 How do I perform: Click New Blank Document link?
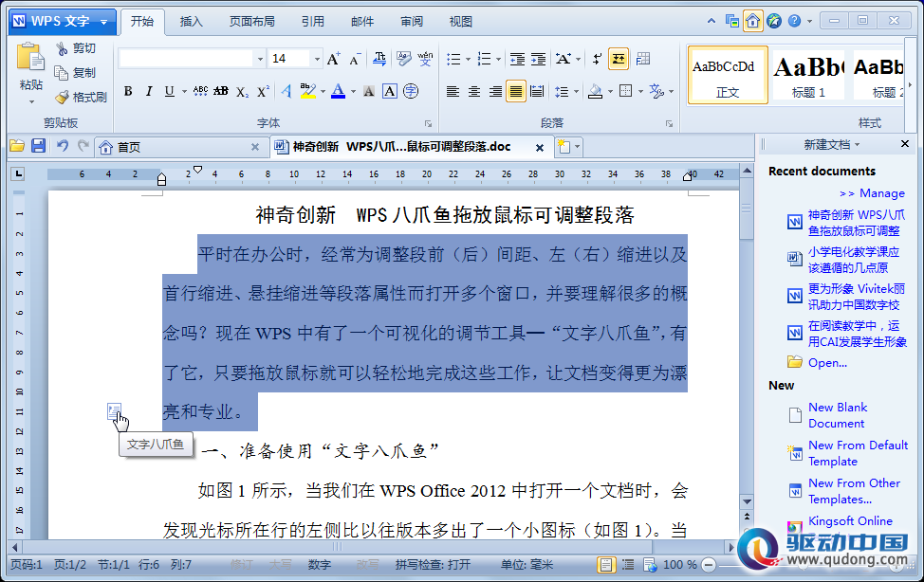tap(837, 415)
